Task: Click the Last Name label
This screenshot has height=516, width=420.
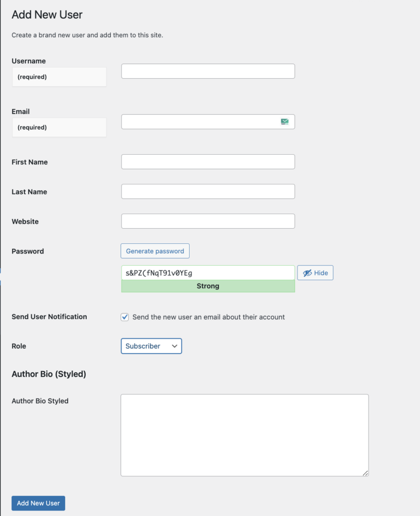Action: tap(29, 192)
